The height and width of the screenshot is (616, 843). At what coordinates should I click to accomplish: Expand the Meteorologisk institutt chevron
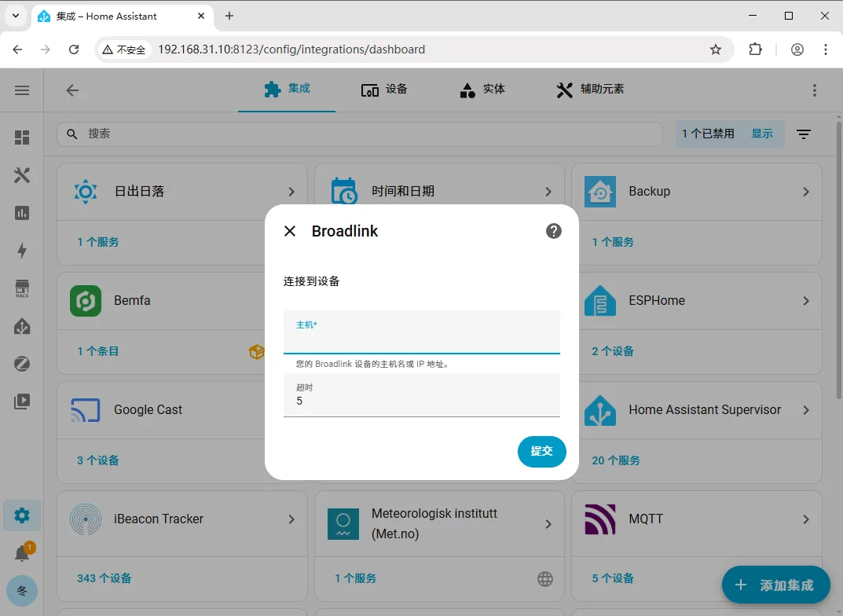548,524
